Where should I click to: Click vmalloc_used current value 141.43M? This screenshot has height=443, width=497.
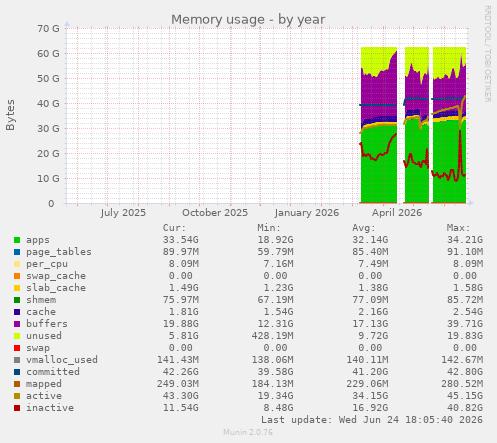tap(178, 360)
